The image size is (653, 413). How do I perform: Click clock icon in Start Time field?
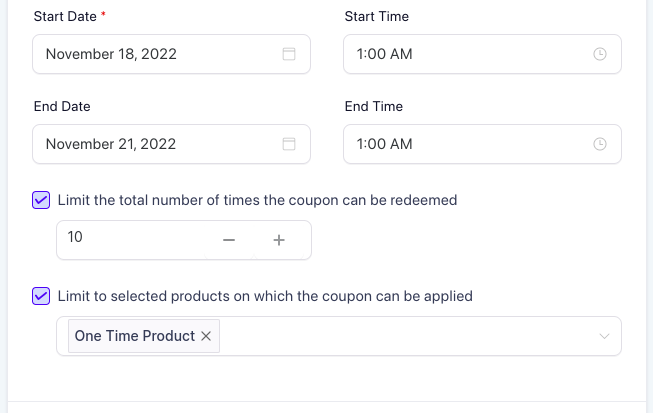[x=600, y=55]
